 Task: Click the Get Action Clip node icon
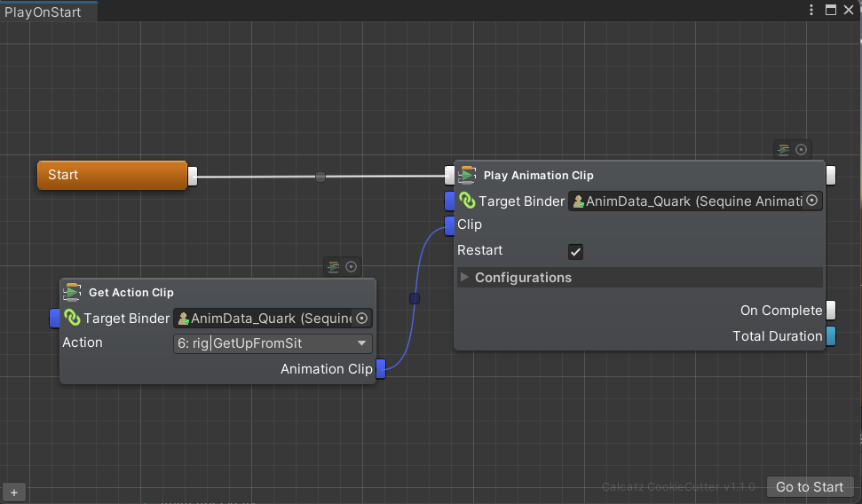tap(73, 292)
